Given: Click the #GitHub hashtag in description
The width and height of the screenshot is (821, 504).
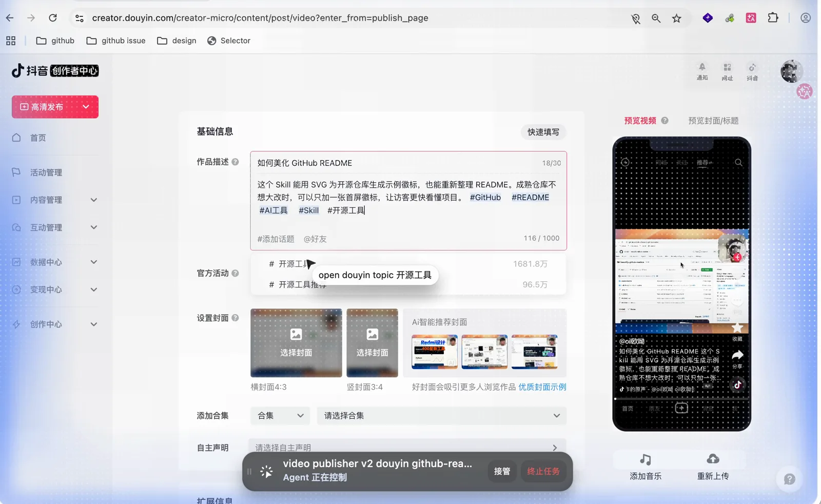Looking at the screenshot, I should [x=485, y=197].
